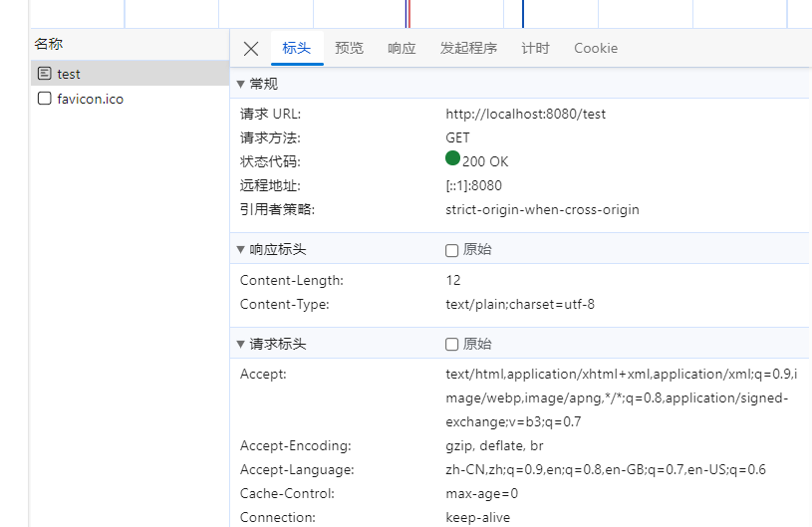This screenshot has height=527, width=812.
Task: Collapse the 响应标头 section
Action: click(x=241, y=250)
